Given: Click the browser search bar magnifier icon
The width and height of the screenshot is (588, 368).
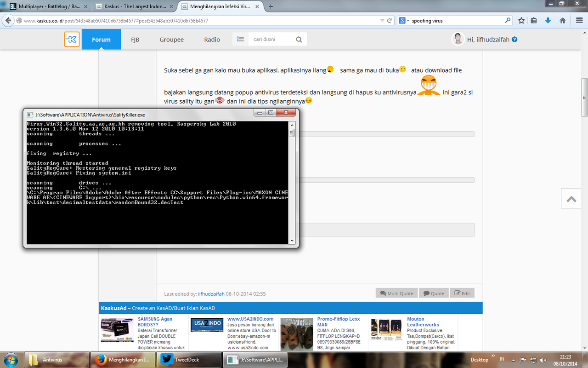Looking at the screenshot, I should 508,21.
